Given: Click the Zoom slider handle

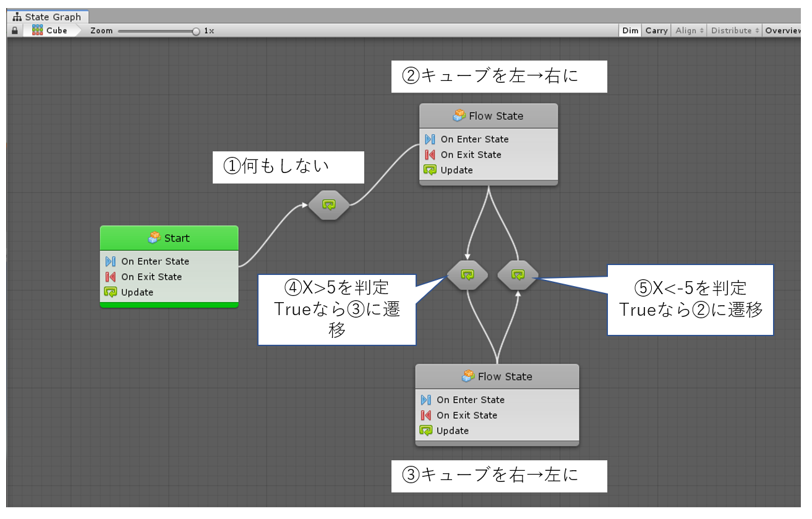Looking at the screenshot, I should (x=196, y=31).
